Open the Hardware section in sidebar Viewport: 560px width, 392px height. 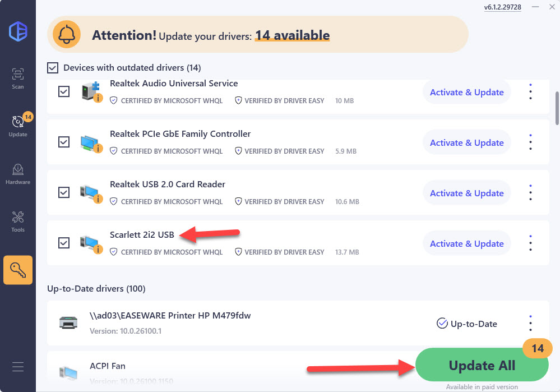point(18,173)
